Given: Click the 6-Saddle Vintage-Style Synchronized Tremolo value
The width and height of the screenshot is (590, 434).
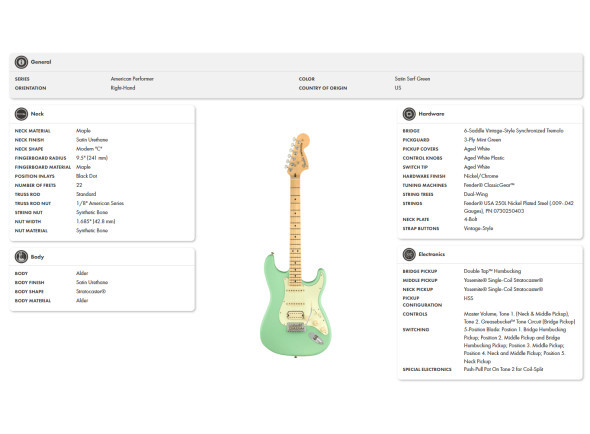Looking at the screenshot, I should (x=513, y=131).
